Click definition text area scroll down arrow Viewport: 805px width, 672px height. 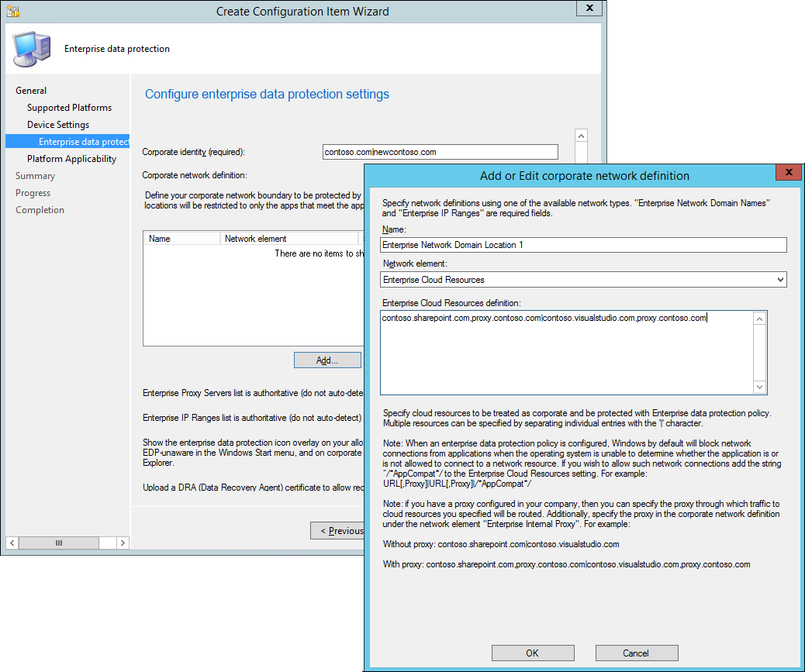(x=760, y=387)
